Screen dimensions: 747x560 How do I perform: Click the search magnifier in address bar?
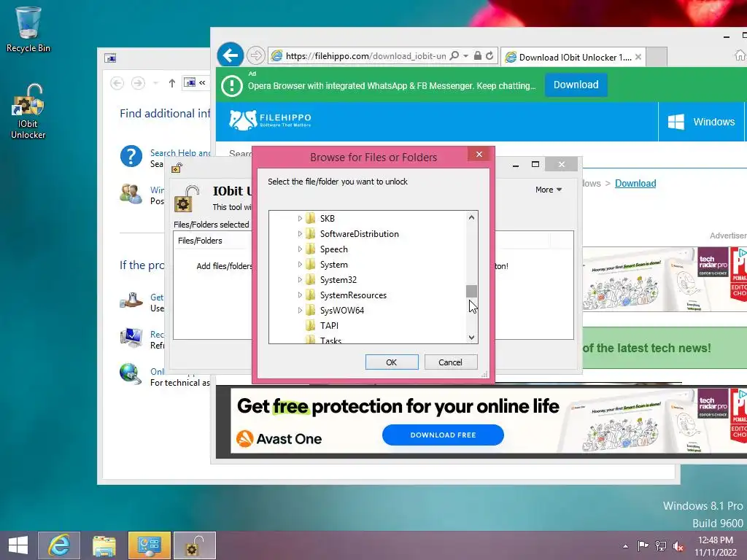pos(454,55)
